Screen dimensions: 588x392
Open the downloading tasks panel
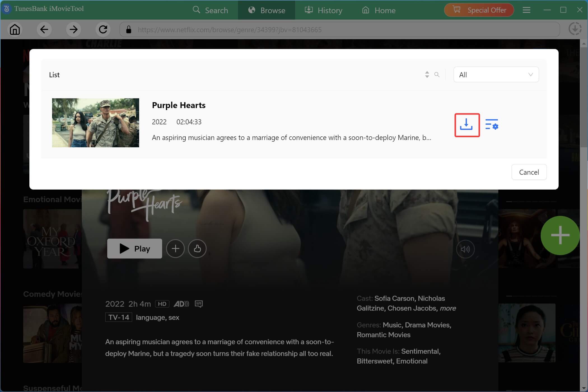575,29
